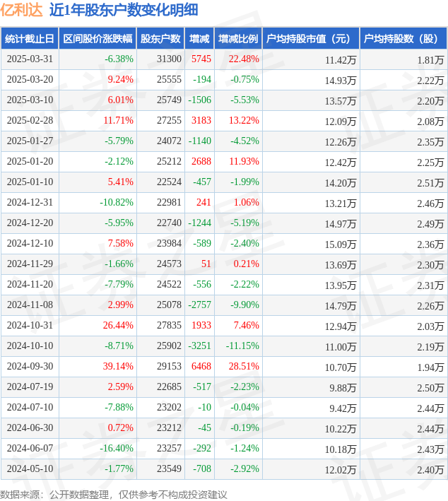The width and height of the screenshot is (448, 501).
Task: Select the 增减 column header
Action: [x=199, y=39]
